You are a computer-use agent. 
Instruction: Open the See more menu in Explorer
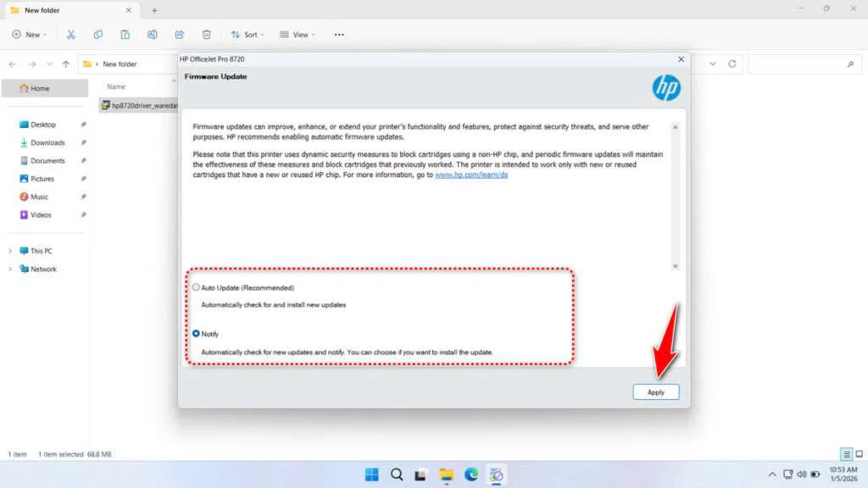tap(339, 34)
